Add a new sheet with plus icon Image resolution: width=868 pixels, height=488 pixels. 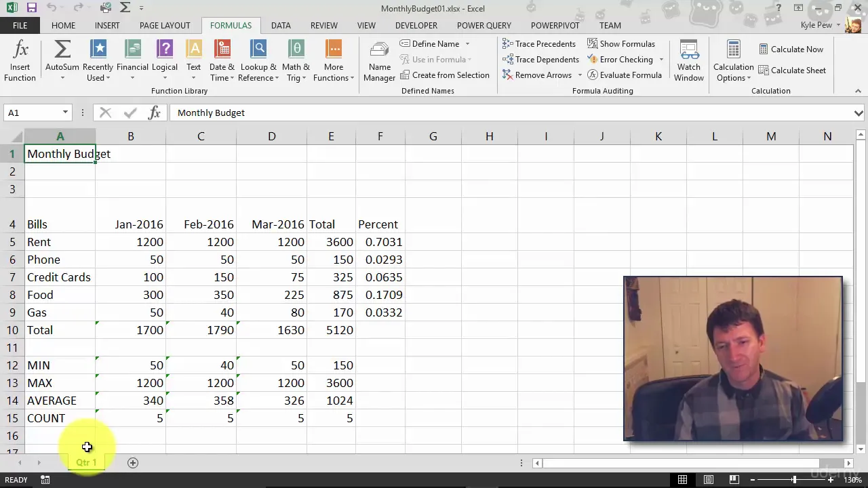tap(133, 462)
